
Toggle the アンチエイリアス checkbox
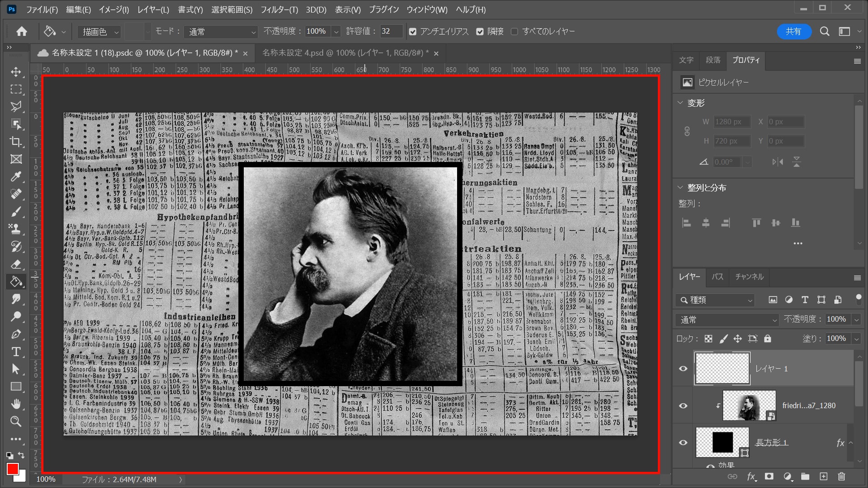413,32
